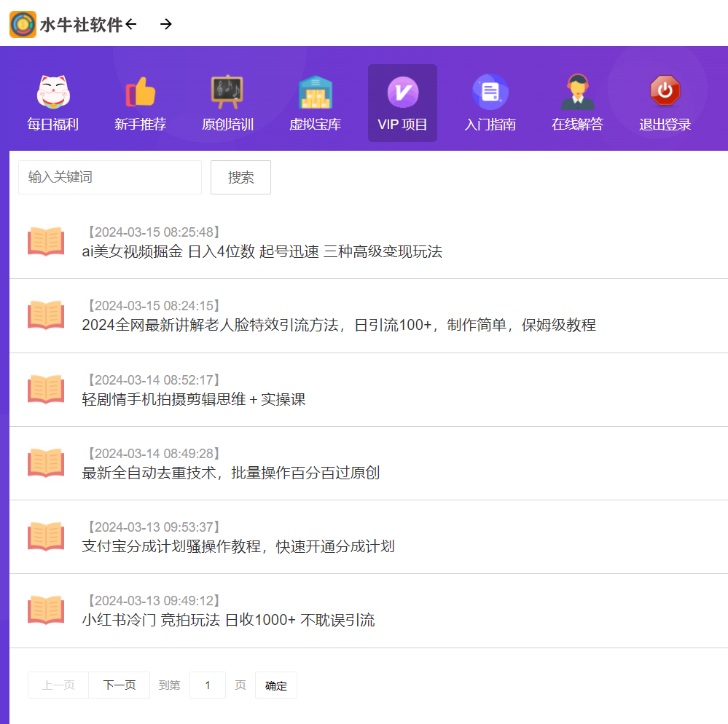Click timestamp 2024-03-13 09:53:37
Image resolution: width=728 pixels, height=724 pixels.
pyautogui.click(x=154, y=527)
